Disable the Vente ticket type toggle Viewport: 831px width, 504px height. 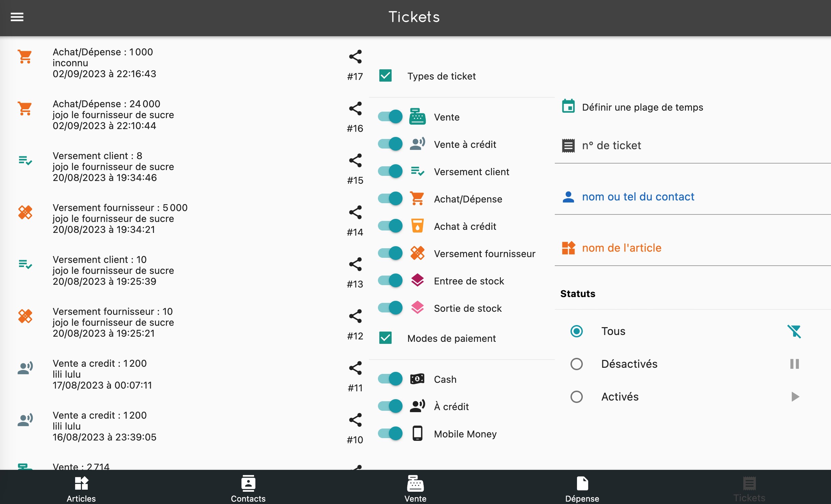tap(390, 117)
